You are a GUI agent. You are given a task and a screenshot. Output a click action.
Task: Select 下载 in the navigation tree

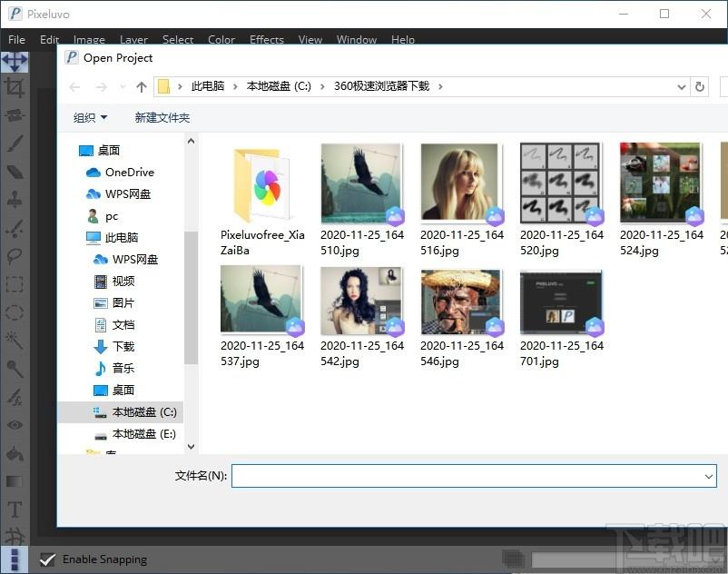point(114,347)
